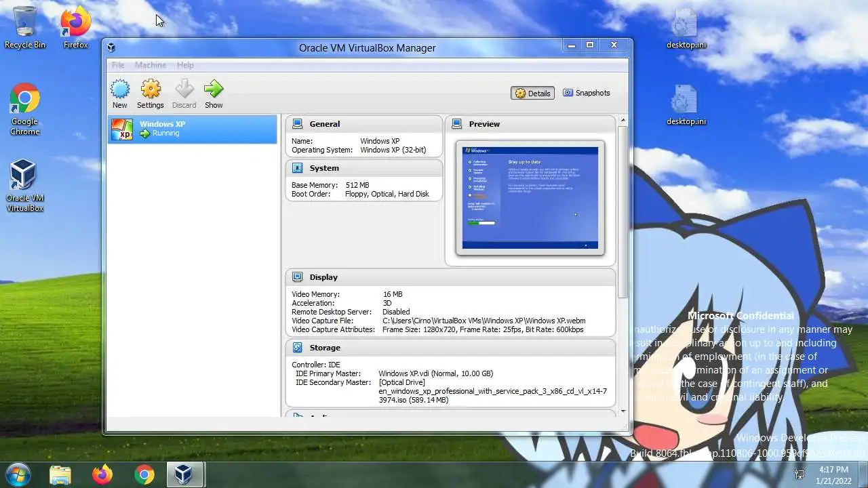Click the Storage section disk icon
This screenshot has width=868, height=488.
tap(297, 348)
